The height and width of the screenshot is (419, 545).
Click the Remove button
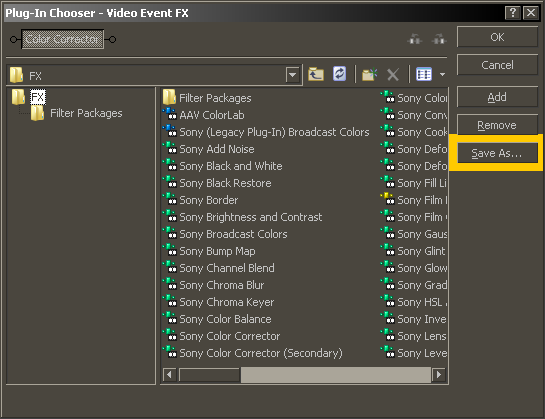point(497,125)
